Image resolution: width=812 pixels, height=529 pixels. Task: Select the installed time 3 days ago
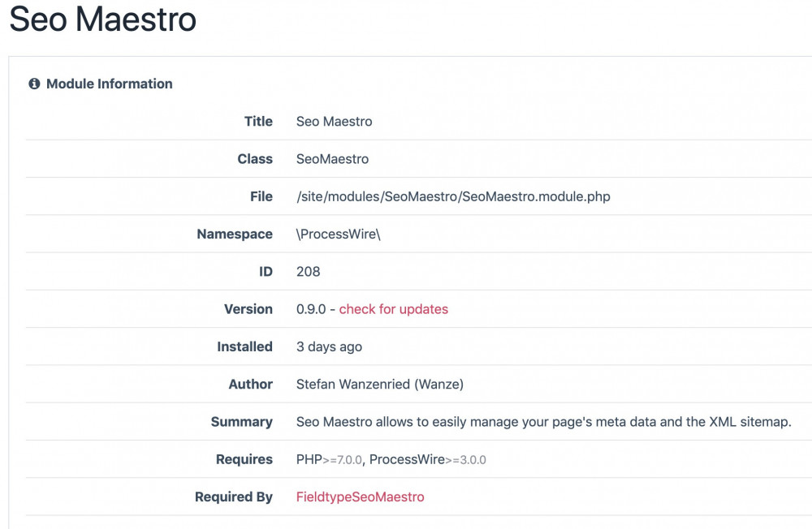(x=329, y=346)
